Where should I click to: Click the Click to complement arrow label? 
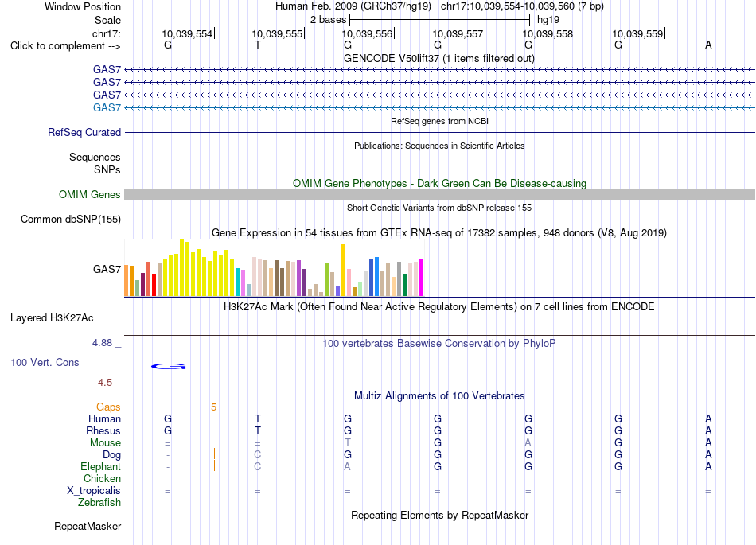[65, 46]
